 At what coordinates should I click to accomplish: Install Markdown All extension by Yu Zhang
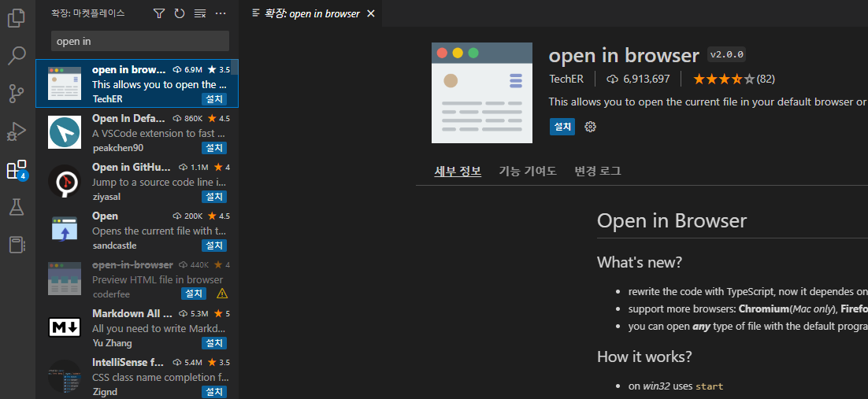214,343
